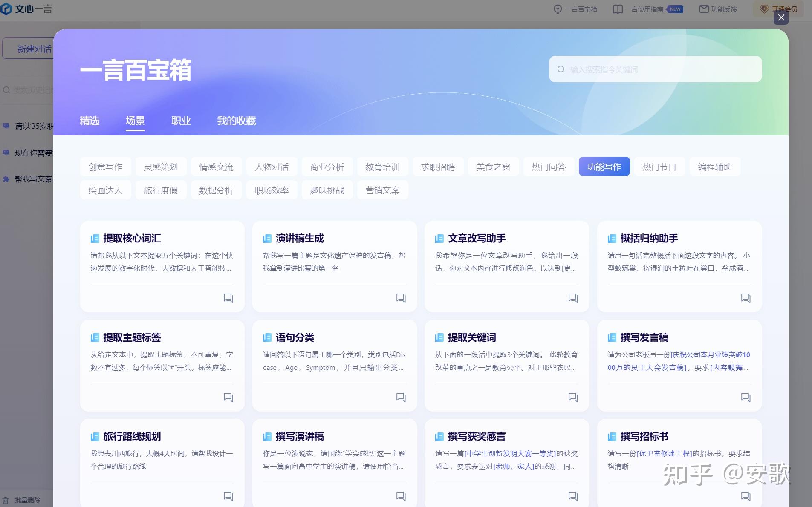Click the document icon beside 撰写发言稿
This screenshot has height=507, width=812.
tap(612, 338)
